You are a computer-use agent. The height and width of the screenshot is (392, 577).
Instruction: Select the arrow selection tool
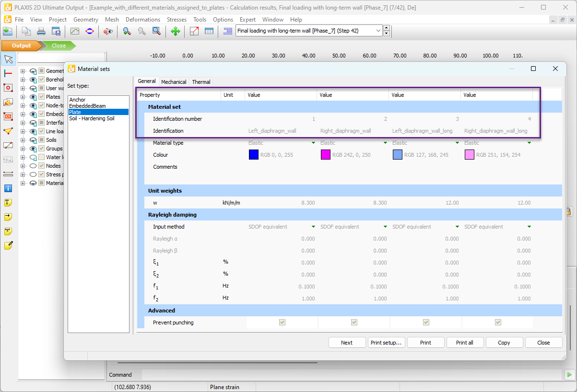coord(8,59)
